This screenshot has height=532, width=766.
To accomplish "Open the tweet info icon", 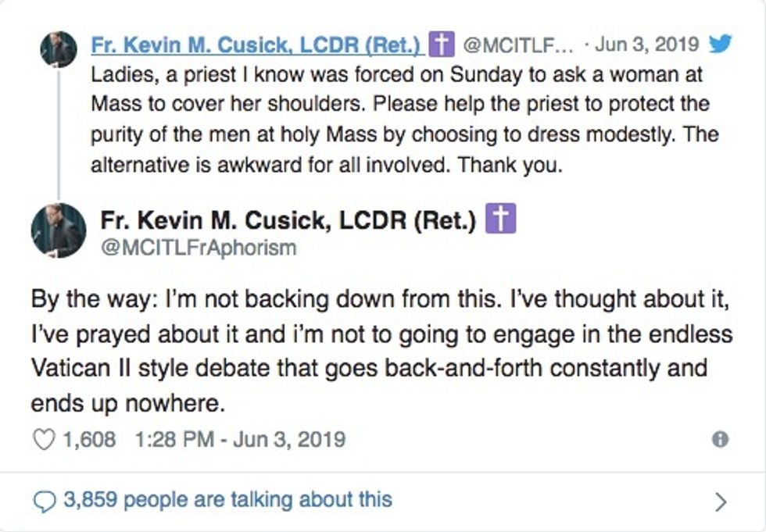I will pyautogui.click(x=720, y=439).
